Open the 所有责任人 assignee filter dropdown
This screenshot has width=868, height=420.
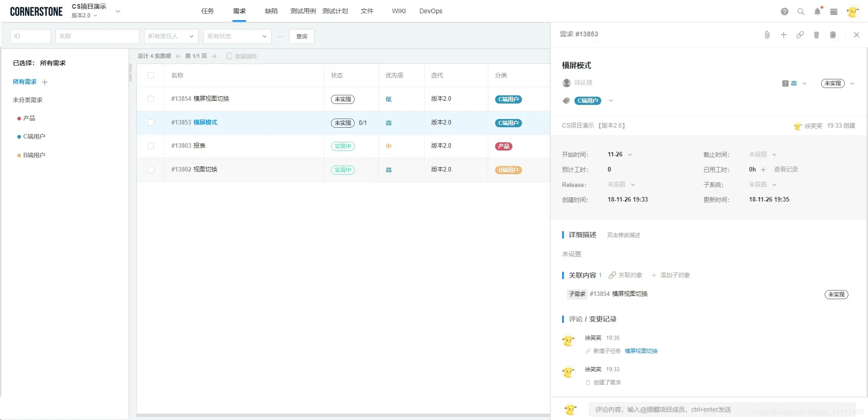click(x=171, y=36)
